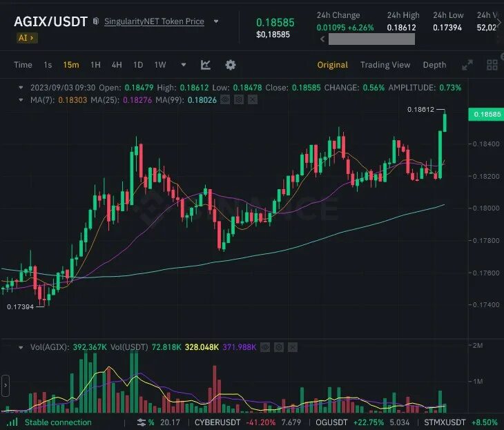504x430 pixels.
Task: Switch chart interval to 1W
Action: (x=160, y=65)
